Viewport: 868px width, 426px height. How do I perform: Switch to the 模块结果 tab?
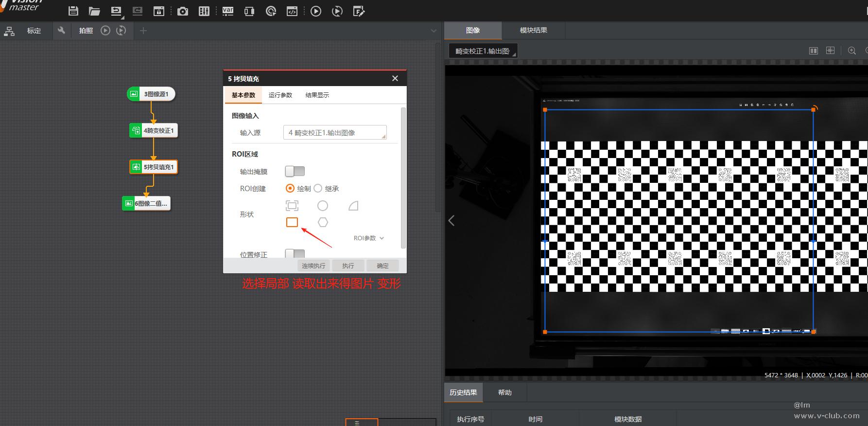533,30
